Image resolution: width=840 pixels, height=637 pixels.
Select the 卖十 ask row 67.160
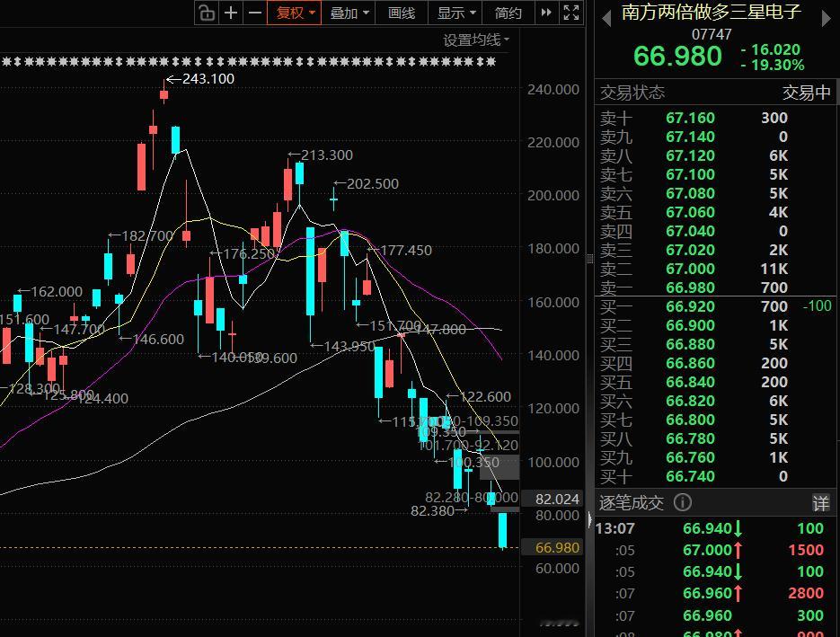coord(716,118)
